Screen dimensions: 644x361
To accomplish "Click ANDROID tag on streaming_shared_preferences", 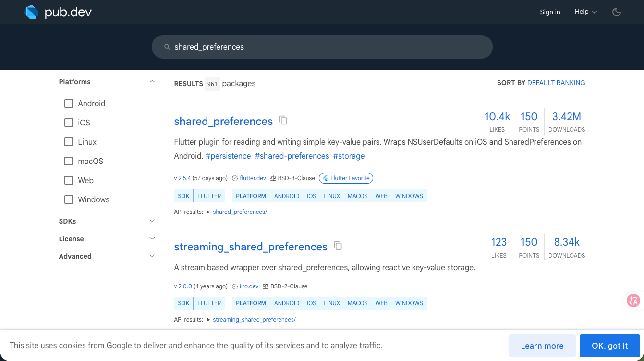I will 287,303.
